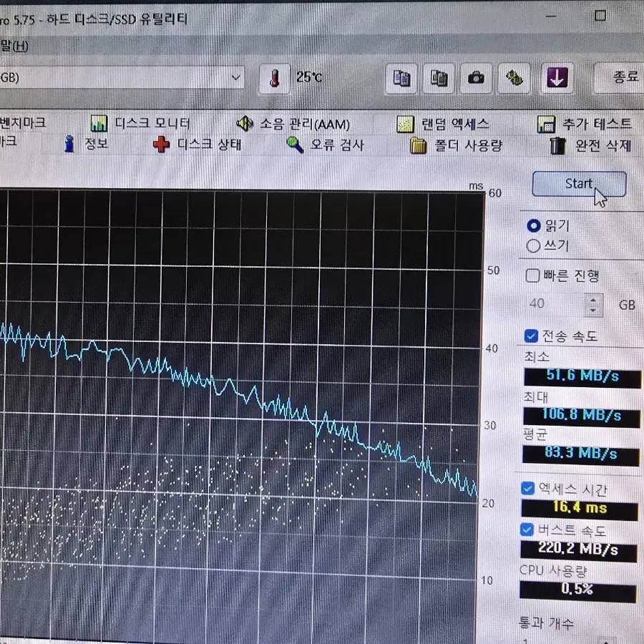Screen dimensions: 644x644
Task: Open the 도움말(H) help menu
Action: coord(13,46)
